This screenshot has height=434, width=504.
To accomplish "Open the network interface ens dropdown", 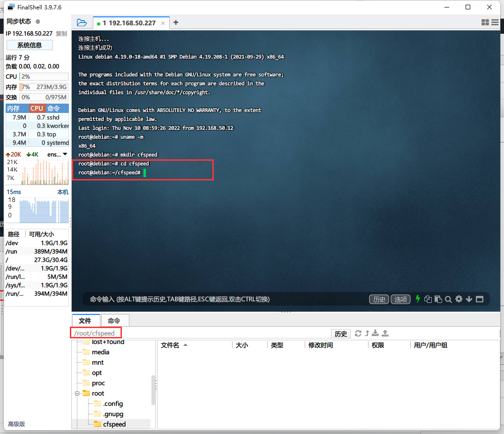I will coord(65,154).
